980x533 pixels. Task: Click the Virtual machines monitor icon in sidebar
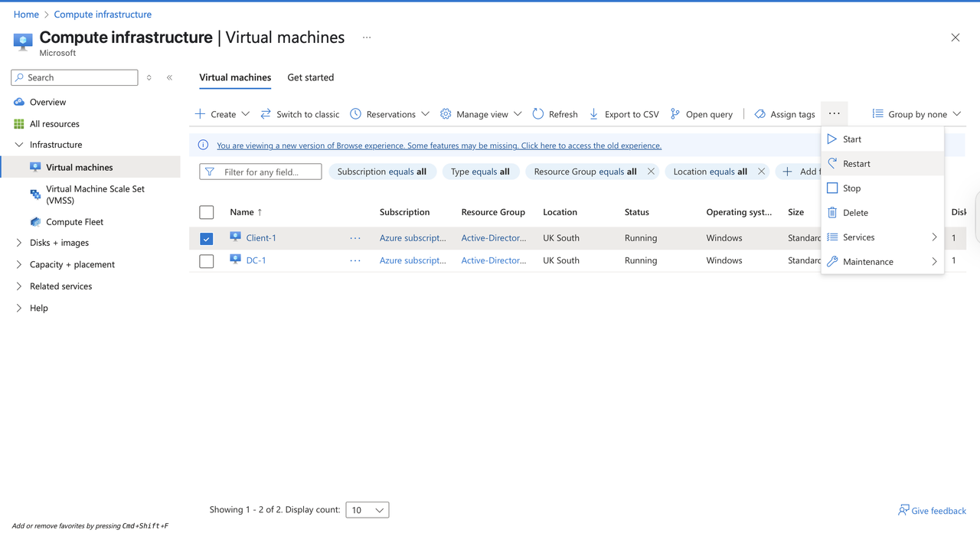click(x=35, y=167)
